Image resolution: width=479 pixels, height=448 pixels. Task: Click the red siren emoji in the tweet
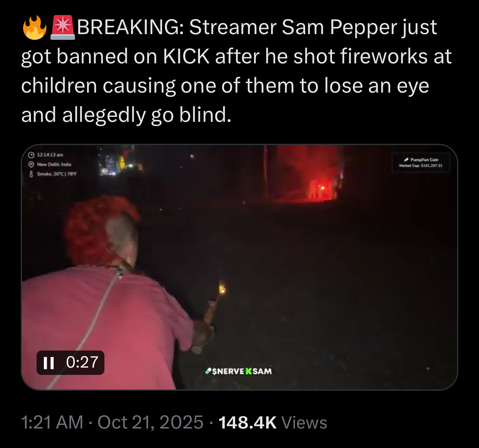pyautogui.click(x=63, y=28)
